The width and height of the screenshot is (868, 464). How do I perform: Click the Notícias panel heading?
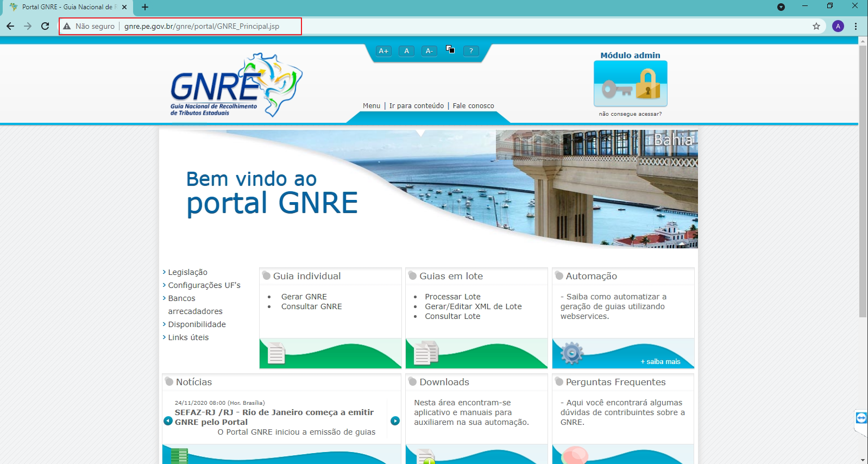point(194,382)
